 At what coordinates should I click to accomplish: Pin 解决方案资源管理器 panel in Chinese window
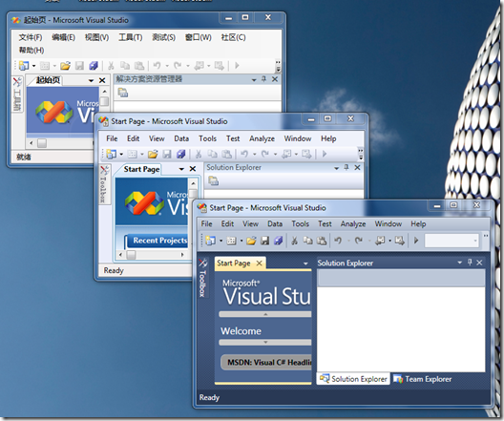263,79
